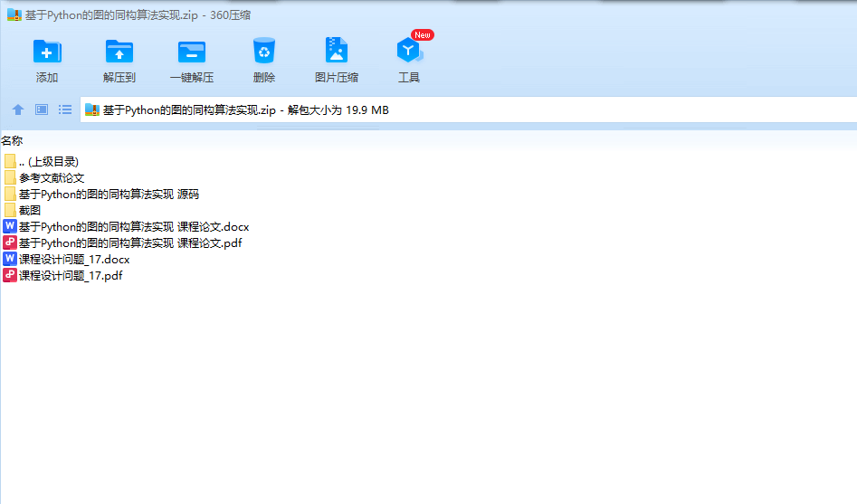
Task: Go up one level with the up arrow
Action: click(18, 109)
